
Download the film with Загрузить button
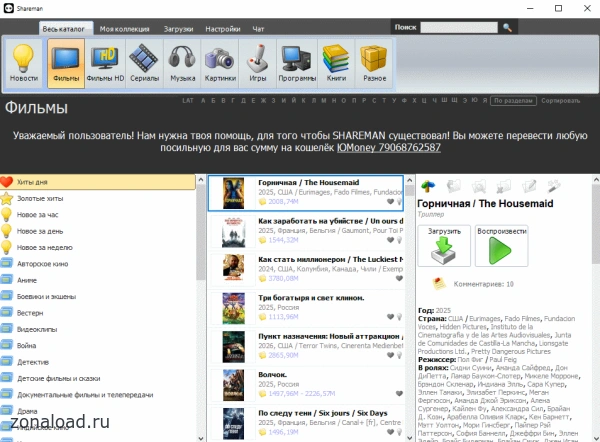[x=444, y=246]
